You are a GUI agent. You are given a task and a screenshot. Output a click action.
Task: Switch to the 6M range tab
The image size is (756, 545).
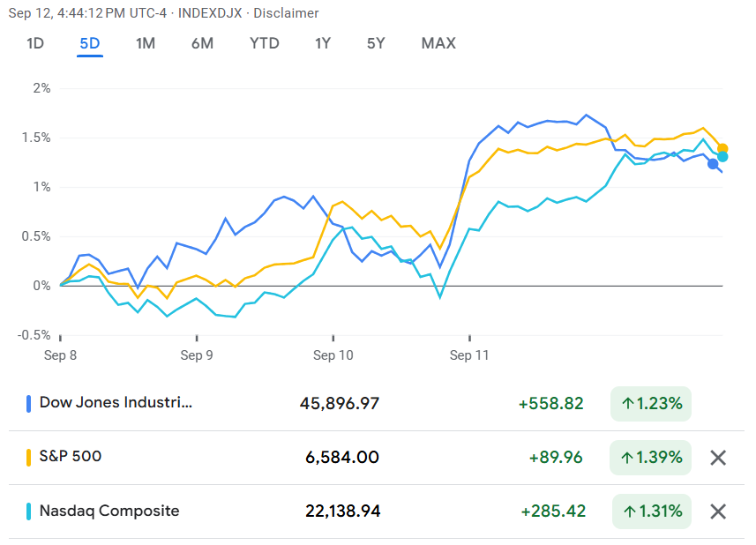[203, 43]
